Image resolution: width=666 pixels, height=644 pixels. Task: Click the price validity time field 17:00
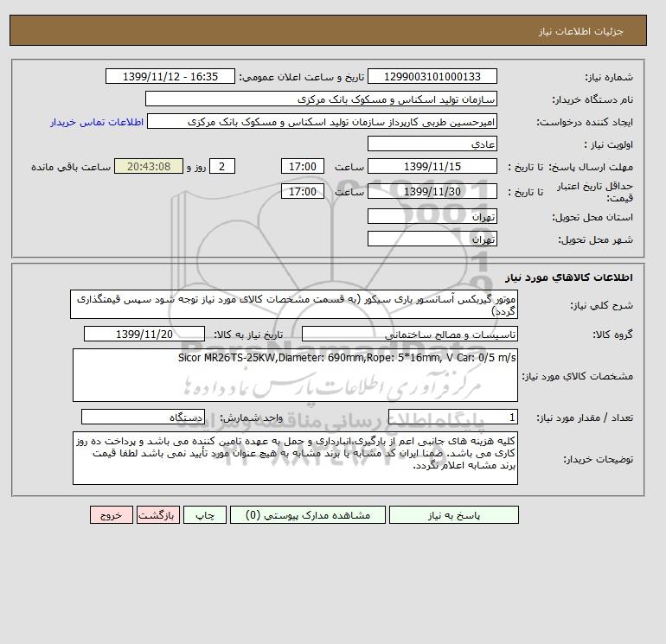tap(303, 191)
